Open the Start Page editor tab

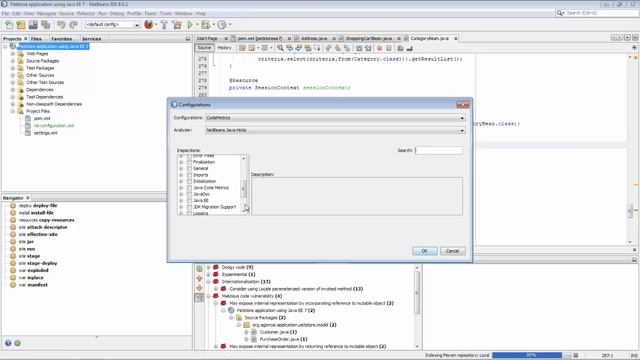click(x=207, y=38)
